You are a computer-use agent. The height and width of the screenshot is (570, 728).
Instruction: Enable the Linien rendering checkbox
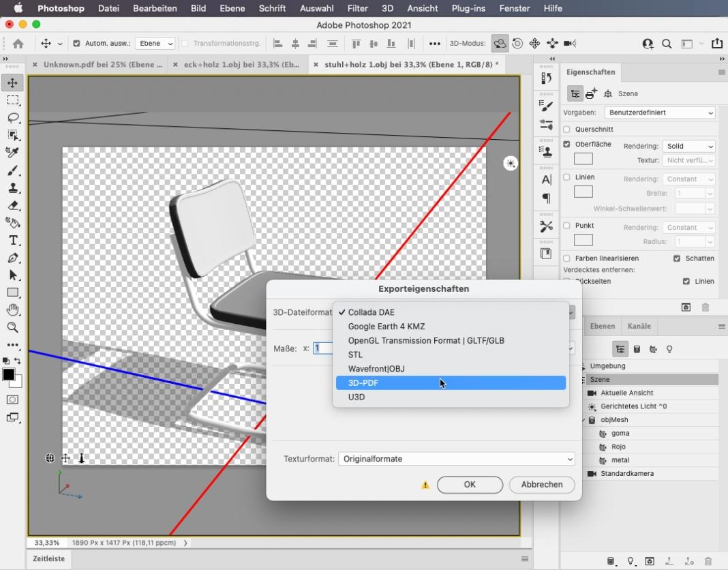[x=566, y=177]
